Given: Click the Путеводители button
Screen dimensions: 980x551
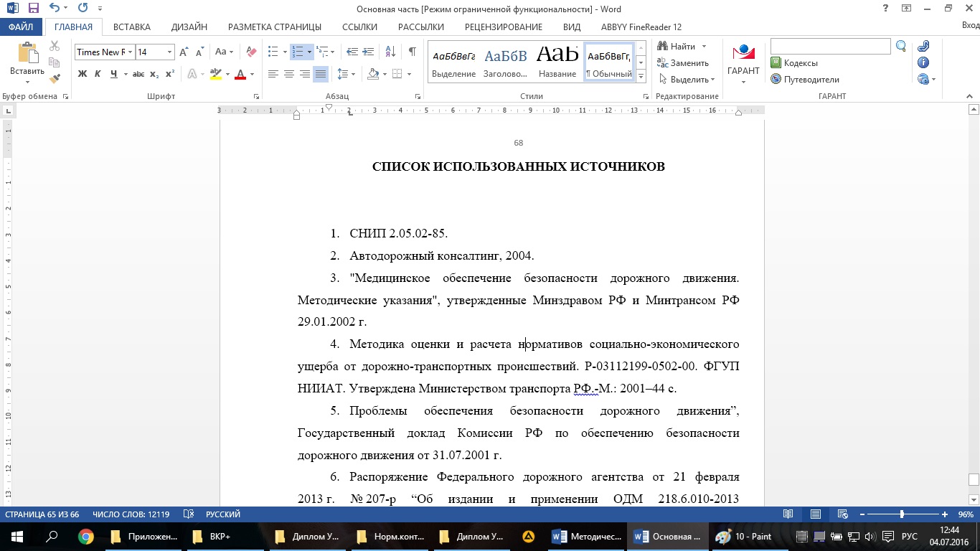Looking at the screenshot, I should click(805, 80).
